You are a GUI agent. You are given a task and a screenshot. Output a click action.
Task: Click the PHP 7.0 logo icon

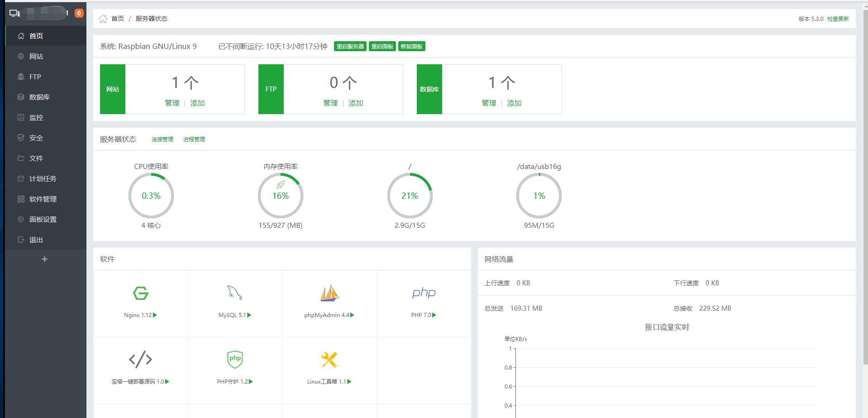(x=424, y=293)
